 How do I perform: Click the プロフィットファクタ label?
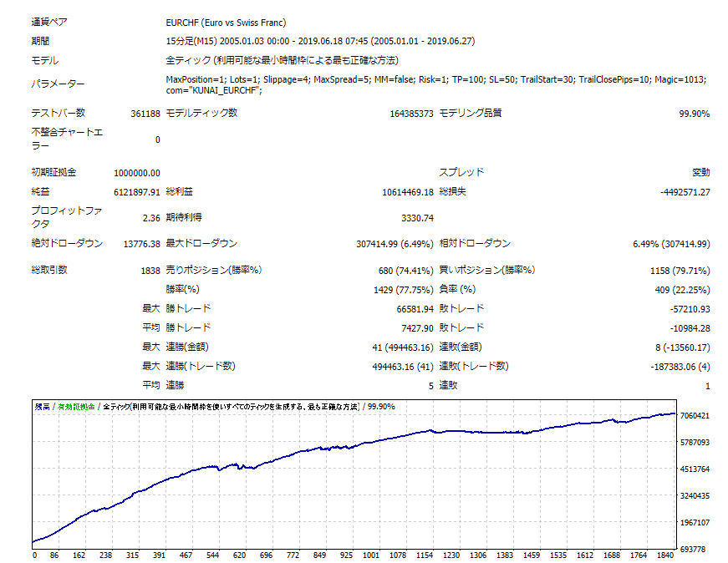[67, 217]
